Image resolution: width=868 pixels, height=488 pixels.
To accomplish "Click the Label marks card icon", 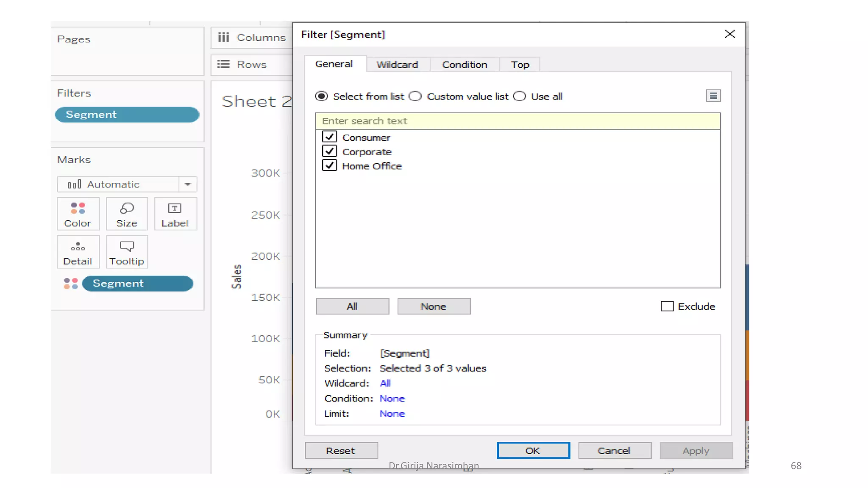I will [175, 208].
